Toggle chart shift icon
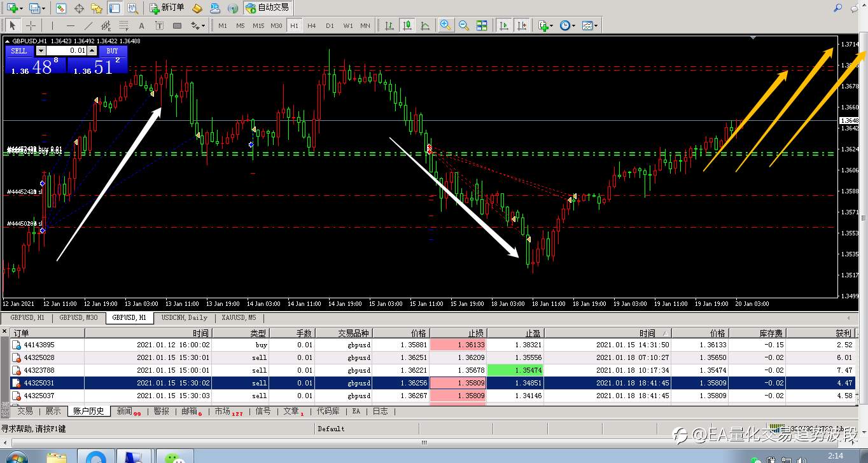This screenshot has height=463, width=868. pyautogui.click(x=522, y=25)
